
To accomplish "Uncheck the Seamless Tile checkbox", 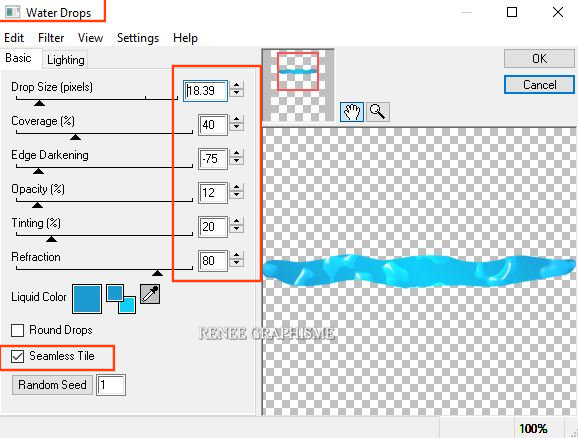I will click(17, 356).
